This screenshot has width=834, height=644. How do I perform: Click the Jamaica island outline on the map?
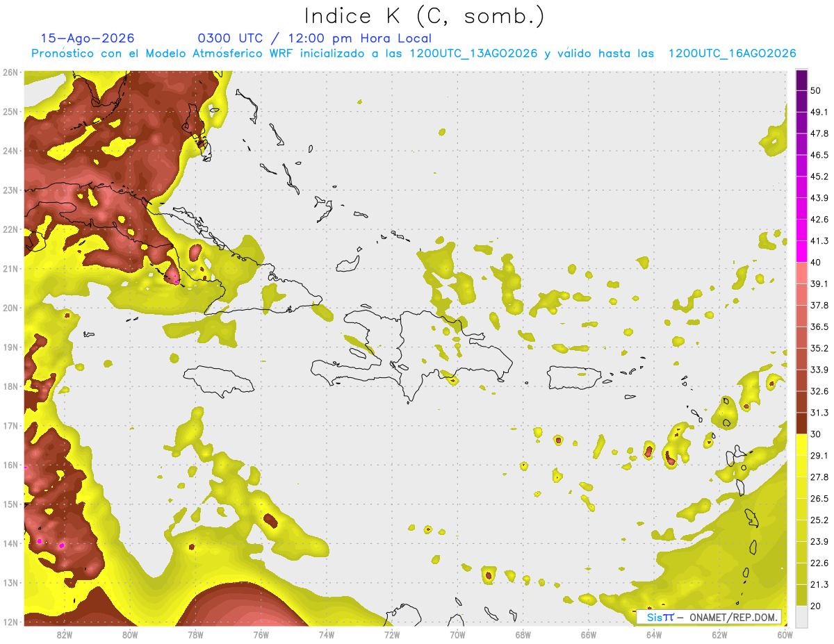click(218, 381)
